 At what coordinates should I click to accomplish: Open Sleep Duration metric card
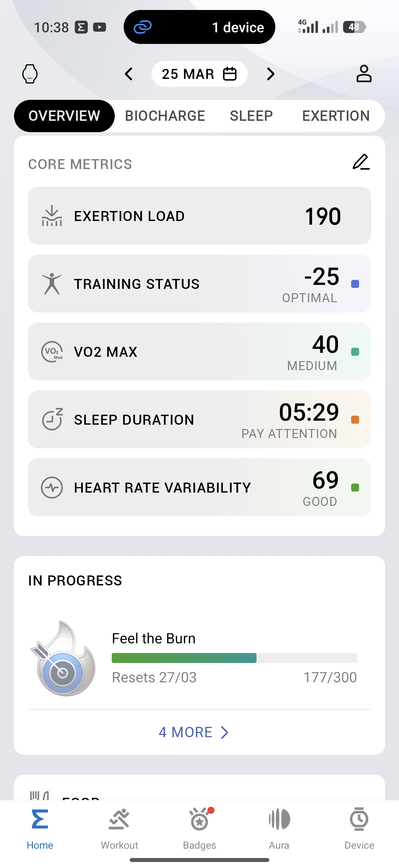[199, 419]
